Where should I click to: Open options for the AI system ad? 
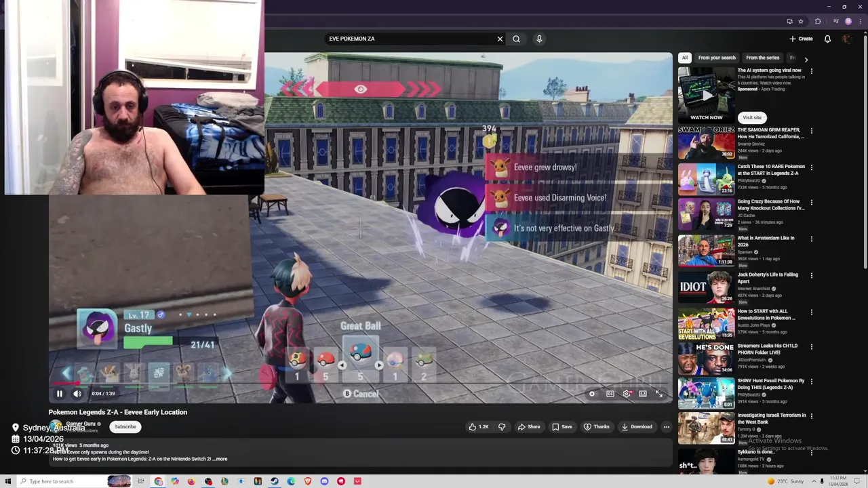(x=811, y=70)
